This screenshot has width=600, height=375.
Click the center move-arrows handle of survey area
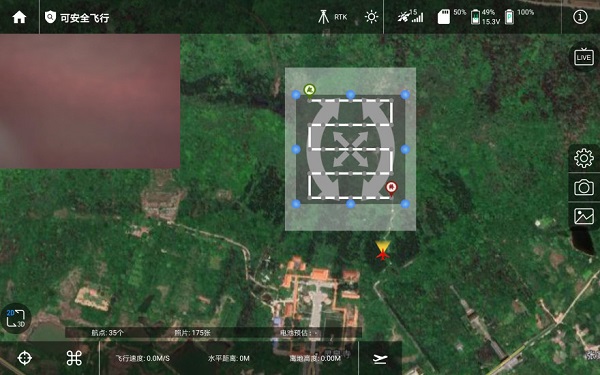tap(351, 149)
